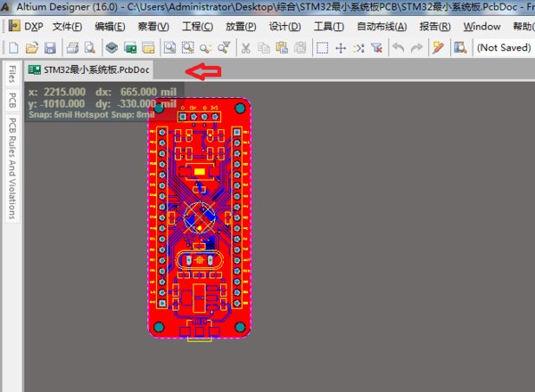Image resolution: width=535 pixels, height=392 pixels.
Task: Open the Files side panel tab
Action: 12,74
